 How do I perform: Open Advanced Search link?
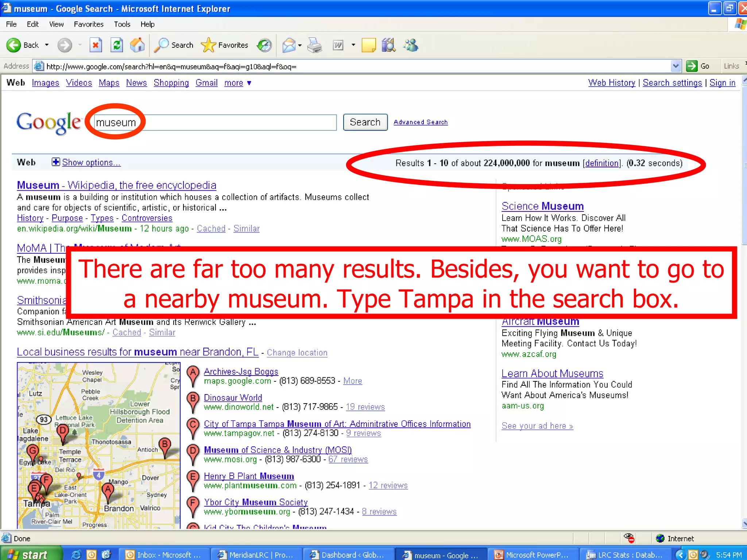coord(421,122)
